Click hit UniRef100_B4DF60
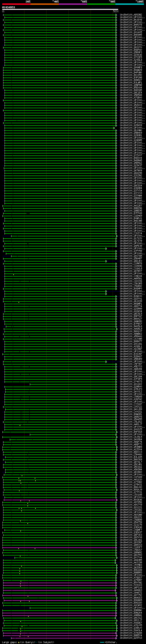The width and height of the screenshot is (146, 644). 131,50
